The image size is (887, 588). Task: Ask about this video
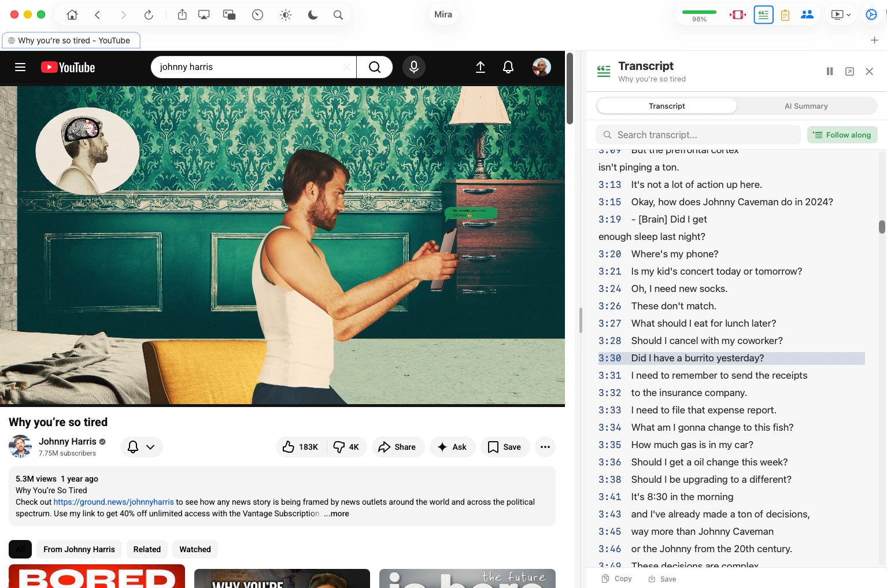coord(452,447)
